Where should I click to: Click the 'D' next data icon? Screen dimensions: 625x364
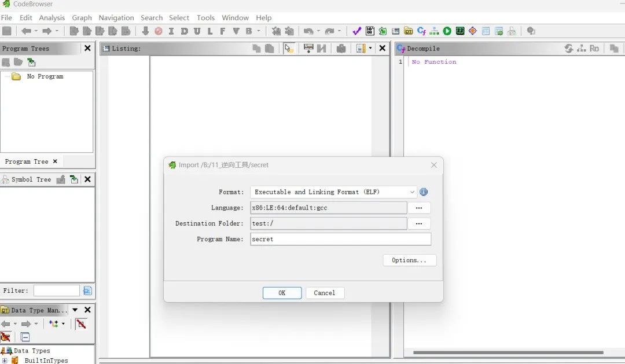(184, 31)
